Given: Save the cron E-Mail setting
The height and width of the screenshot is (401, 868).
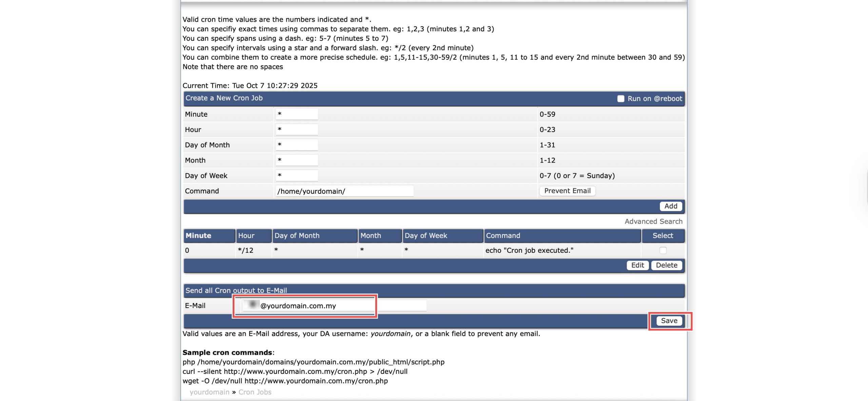Looking at the screenshot, I should [x=669, y=321].
